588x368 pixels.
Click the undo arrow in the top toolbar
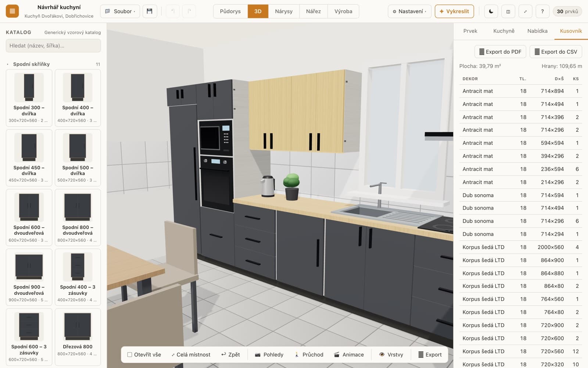pyautogui.click(x=173, y=11)
